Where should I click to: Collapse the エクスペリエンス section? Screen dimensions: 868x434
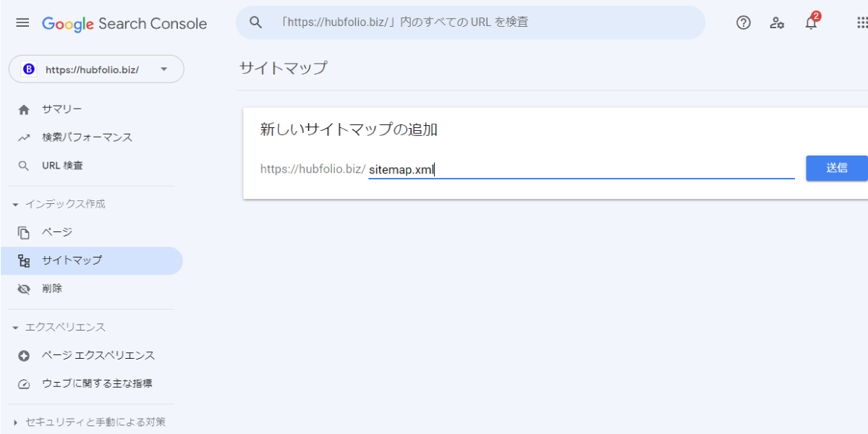tap(16, 328)
